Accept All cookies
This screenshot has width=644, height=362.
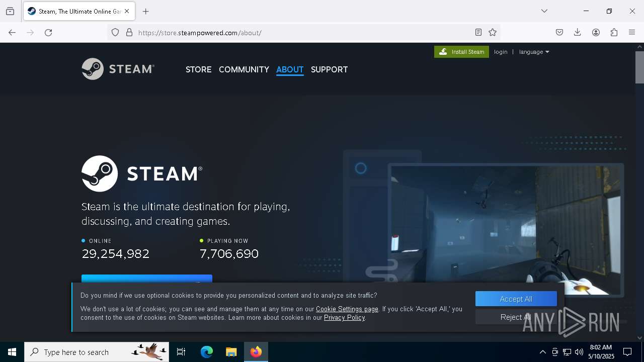(516, 299)
